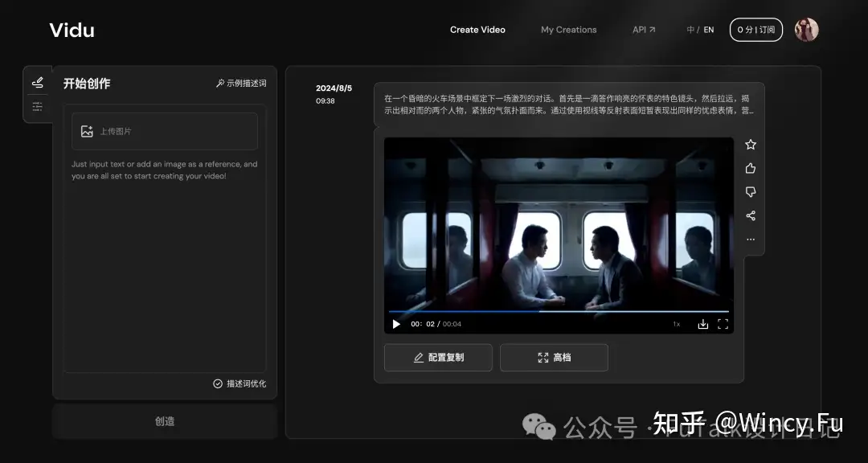
Task: Open the more options ellipsis menu
Action: (x=750, y=238)
